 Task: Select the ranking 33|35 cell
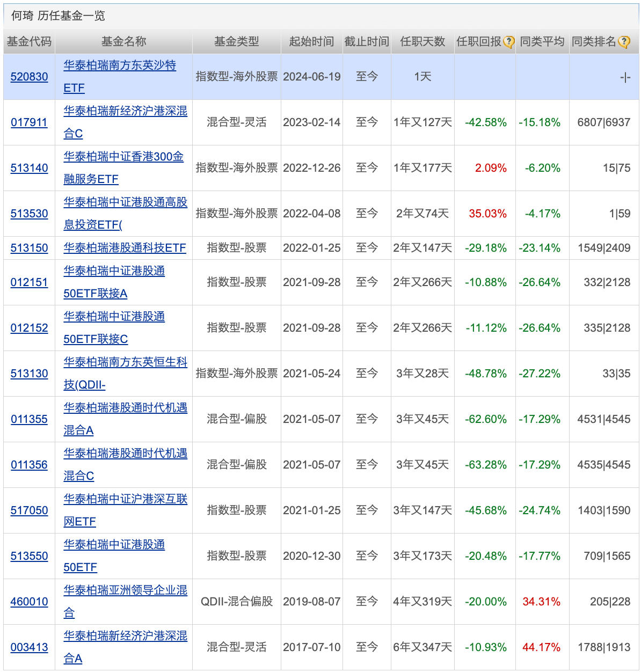click(x=616, y=374)
